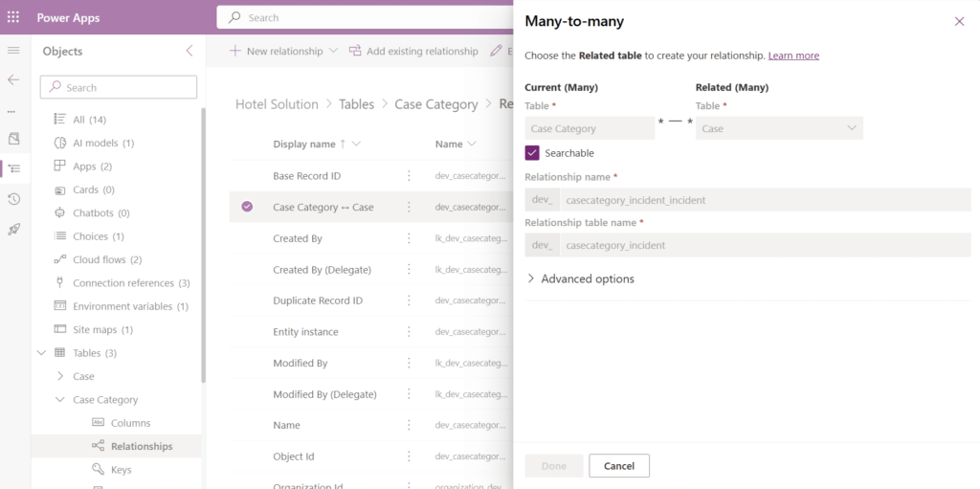The image size is (980, 489).
Task: Collapse the Objects pane with the chevron
Action: click(x=189, y=51)
